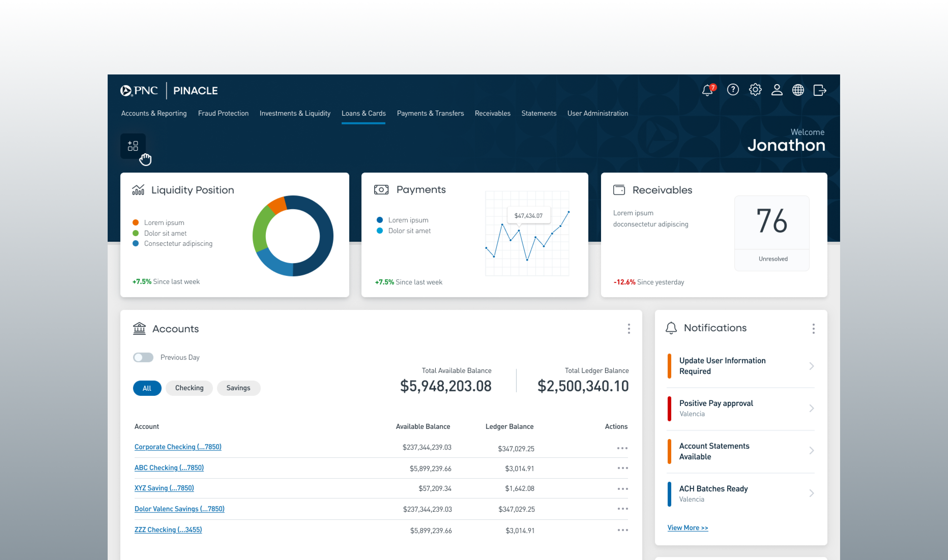This screenshot has height=560, width=948.
Task: Open the Payments & Transfers menu
Action: click(430, 113)
